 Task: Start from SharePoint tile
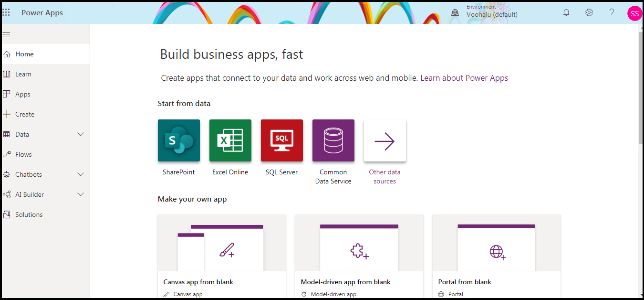[x=179, y=140]
